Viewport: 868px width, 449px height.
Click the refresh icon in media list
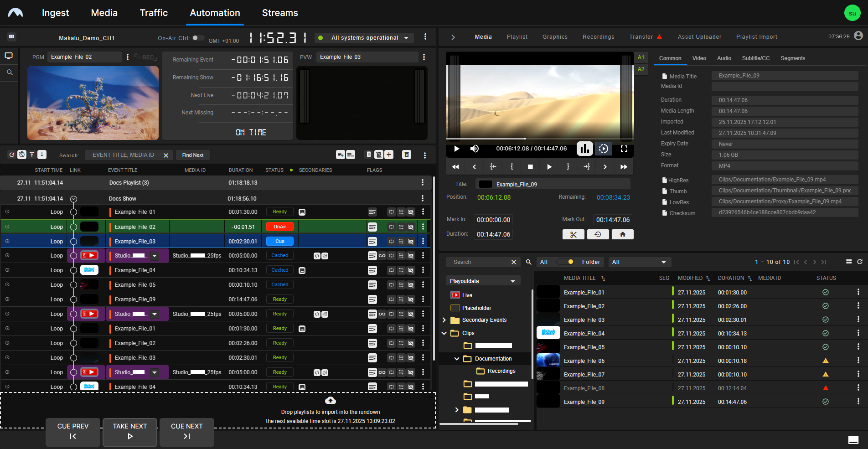tap(860, 262)
